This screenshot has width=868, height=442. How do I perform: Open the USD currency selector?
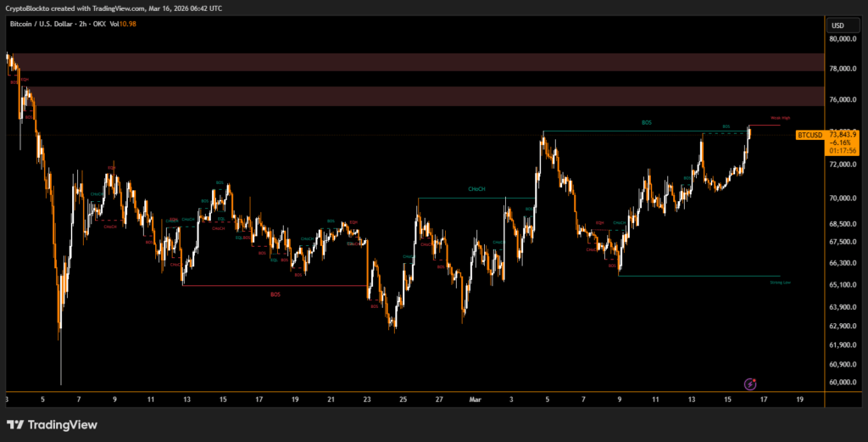pyautogui.click(x=837, y=25)
